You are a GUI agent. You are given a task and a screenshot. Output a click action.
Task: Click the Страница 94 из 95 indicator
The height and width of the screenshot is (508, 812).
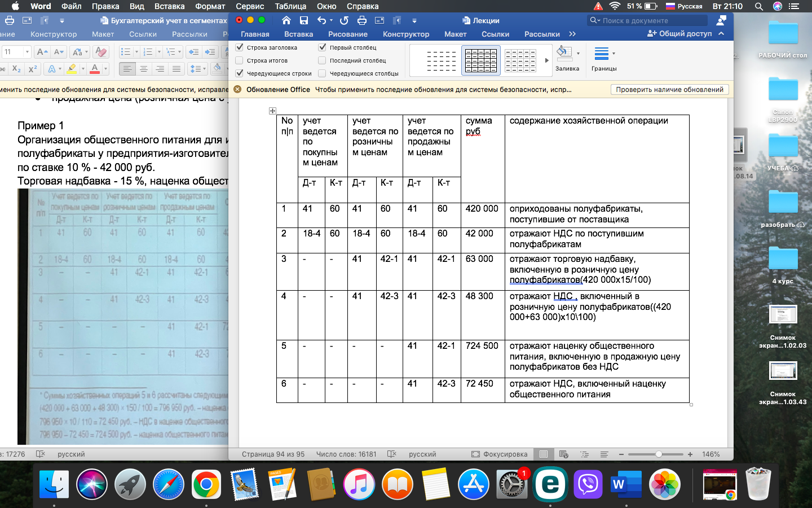273,454
